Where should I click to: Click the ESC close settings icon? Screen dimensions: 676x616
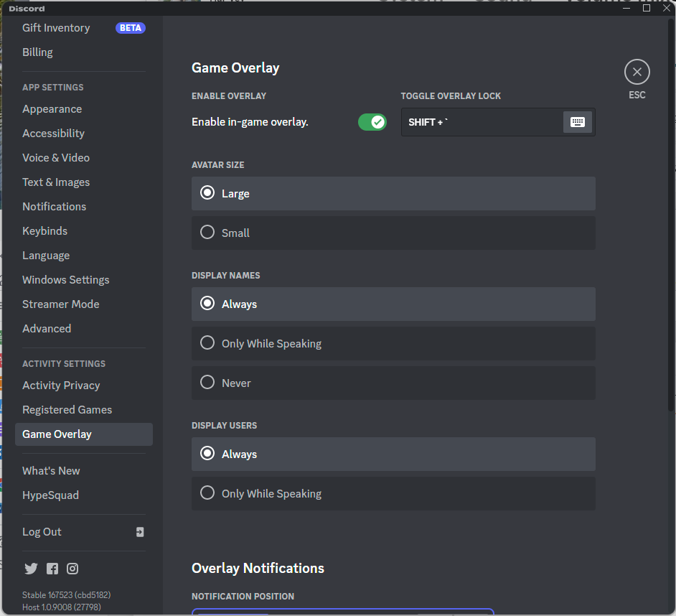[x=637, y=72]
